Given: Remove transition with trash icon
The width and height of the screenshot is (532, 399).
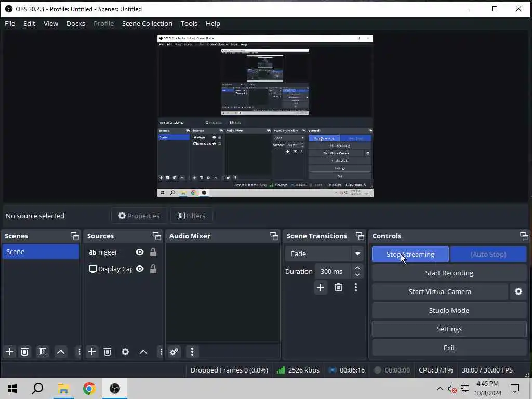Looking at the screenshot, I should [338, 288].
